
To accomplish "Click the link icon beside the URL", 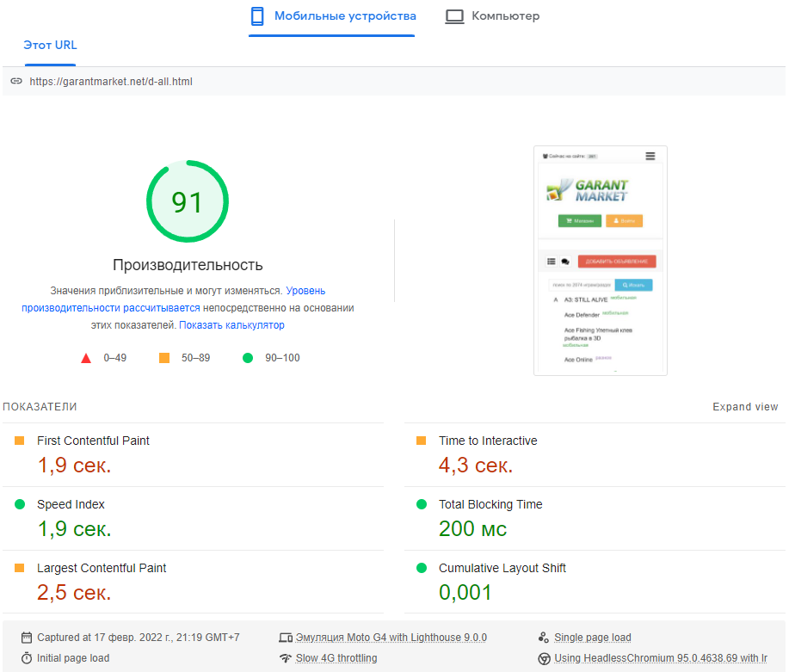I will (16, 82).
